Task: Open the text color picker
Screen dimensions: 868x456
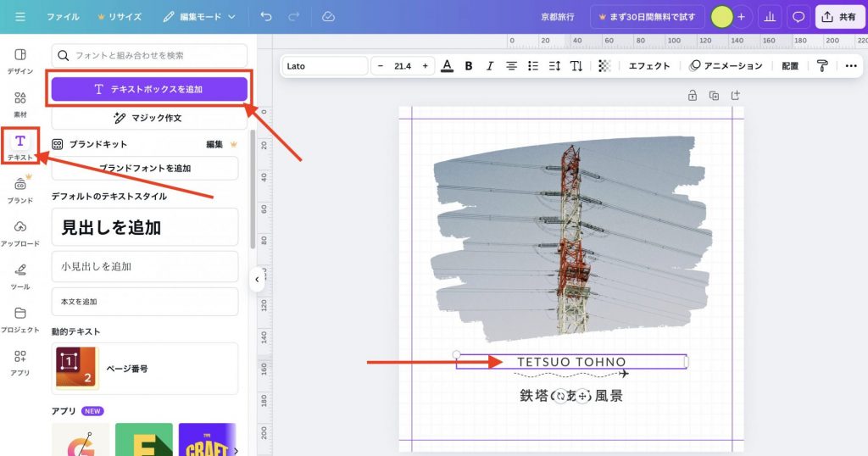Action: point(448,66)
